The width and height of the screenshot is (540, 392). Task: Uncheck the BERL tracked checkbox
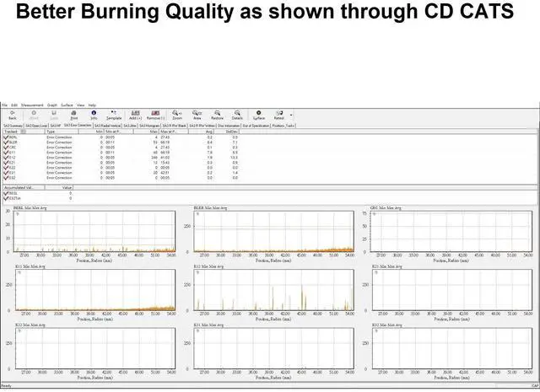click(x=6, y=137)
